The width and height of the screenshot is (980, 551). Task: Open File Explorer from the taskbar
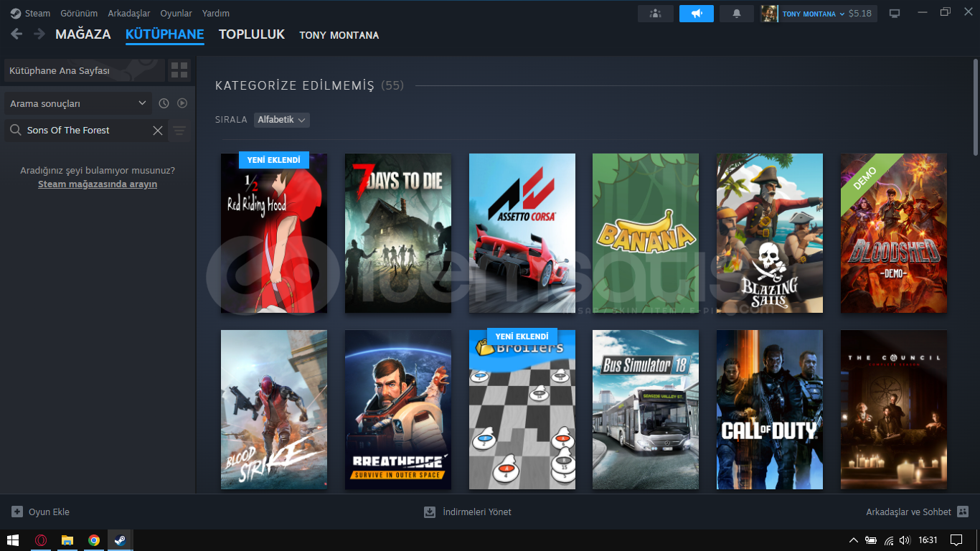tap(67, 540)
